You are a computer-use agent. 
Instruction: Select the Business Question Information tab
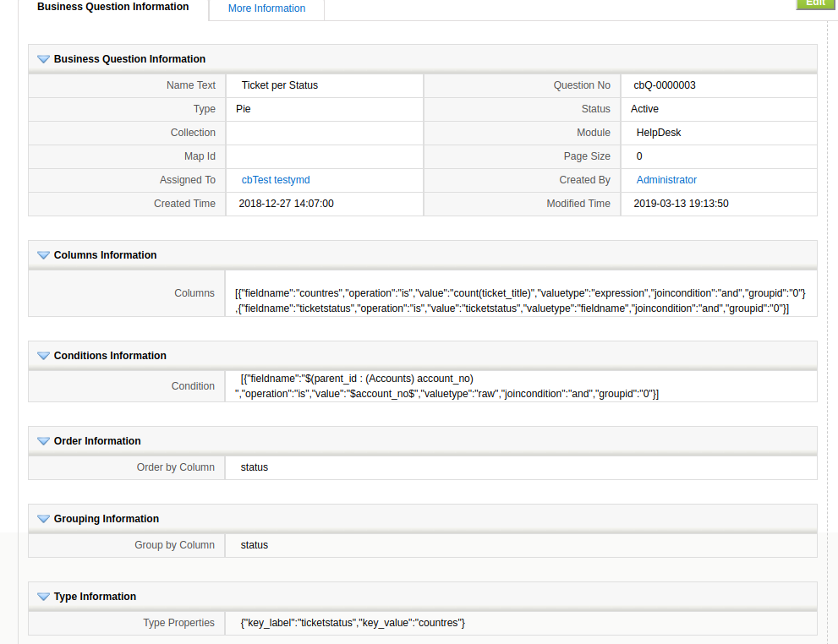(113, 8)
